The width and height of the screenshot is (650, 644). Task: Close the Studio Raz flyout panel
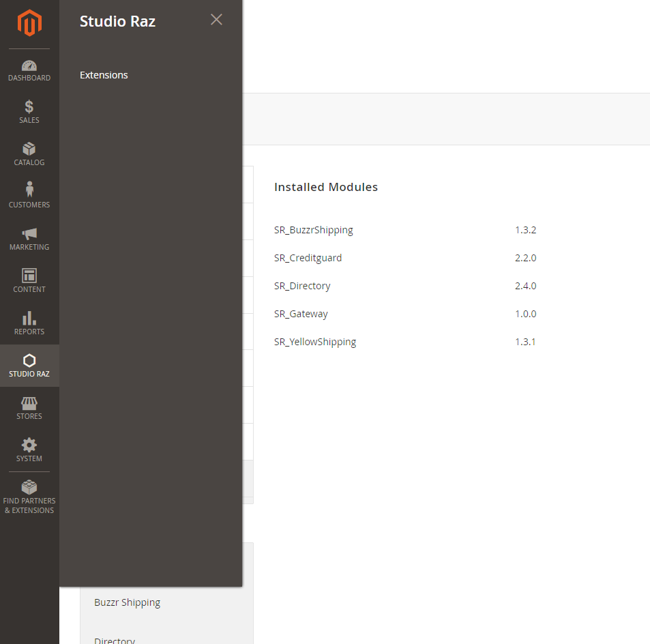tap(216, 20)
